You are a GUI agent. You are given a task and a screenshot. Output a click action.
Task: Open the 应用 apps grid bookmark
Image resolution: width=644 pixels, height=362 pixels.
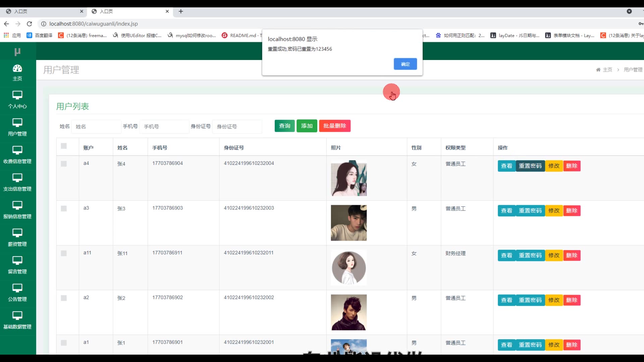[12, 35]
